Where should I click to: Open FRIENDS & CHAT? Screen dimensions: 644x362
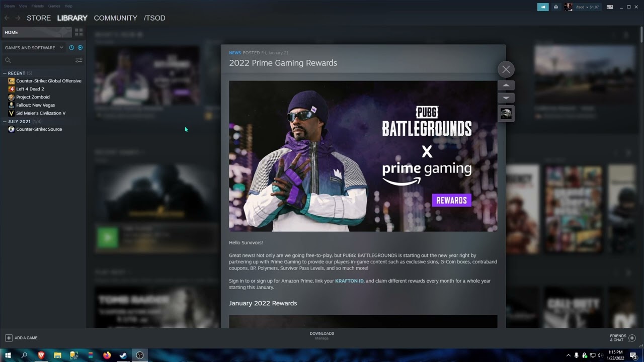tap(623, 338)
